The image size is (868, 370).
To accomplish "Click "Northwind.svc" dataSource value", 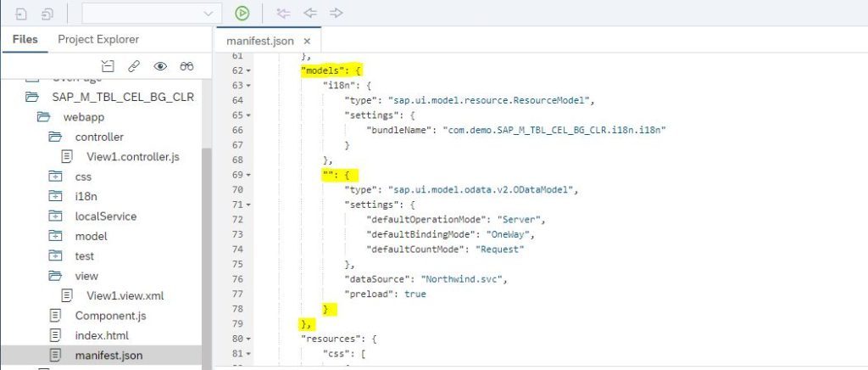I will [x=462, y=279].
